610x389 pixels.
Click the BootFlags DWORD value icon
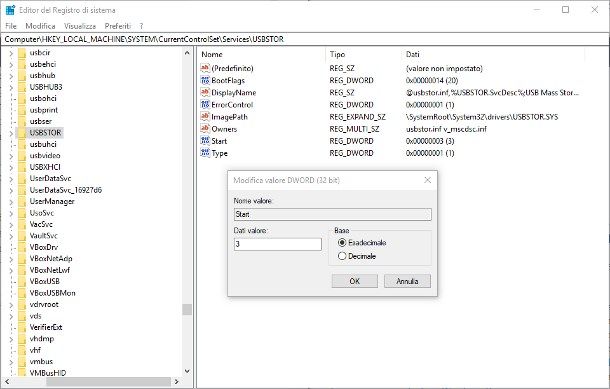[205, 80]
